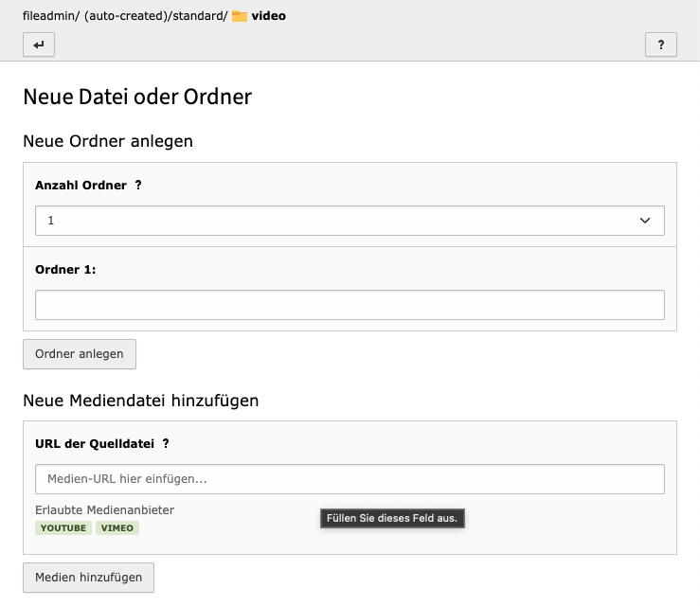Click the Füllen Sie dieses Feld aus tooltip
The image size is (700, 606).
tap(392, 518)
